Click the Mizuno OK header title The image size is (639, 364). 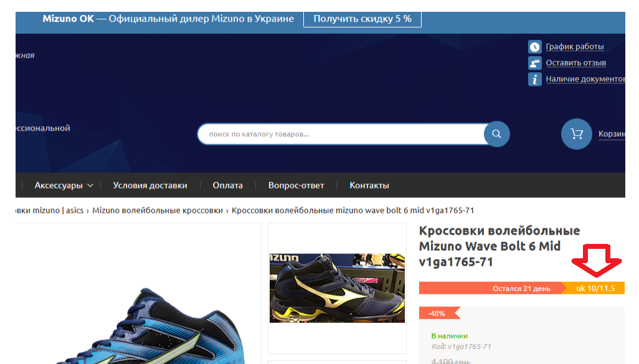point(68,19)
